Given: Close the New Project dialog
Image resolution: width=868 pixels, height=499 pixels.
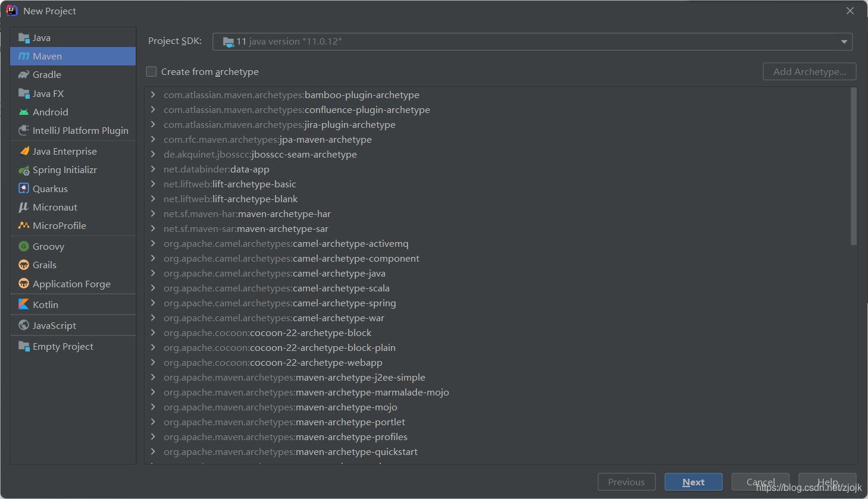Looking at the screenshot, I should 850,11.
